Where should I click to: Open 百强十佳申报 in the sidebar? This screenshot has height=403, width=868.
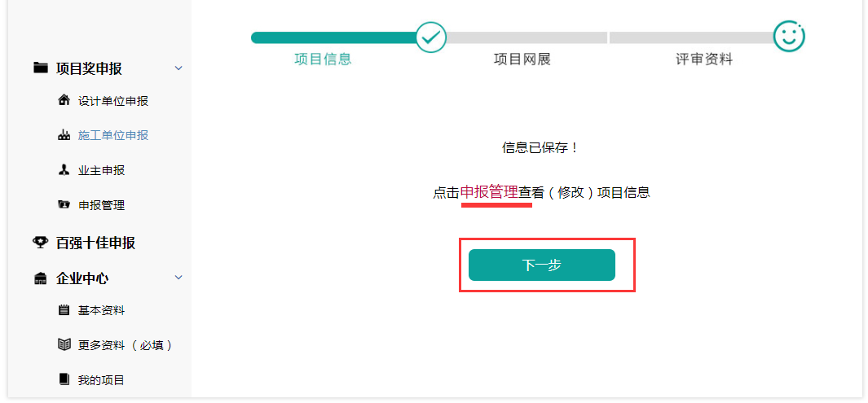[x=95, y=243]
